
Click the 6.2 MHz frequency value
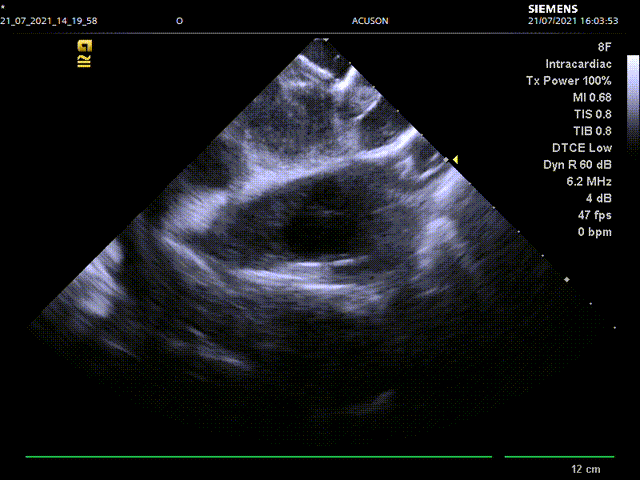coord(588,182)
